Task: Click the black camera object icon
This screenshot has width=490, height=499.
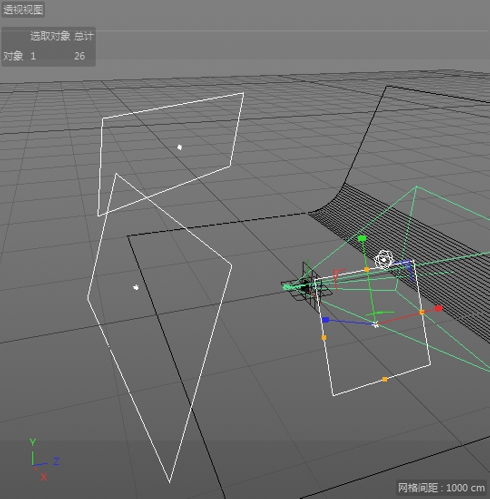Action: [x=306, y=287]
